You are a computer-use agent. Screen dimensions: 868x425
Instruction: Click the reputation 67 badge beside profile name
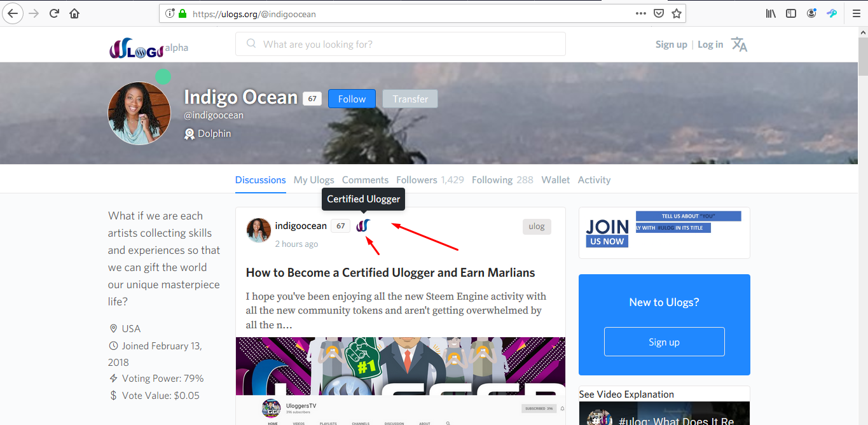click(x=312, y=99)
